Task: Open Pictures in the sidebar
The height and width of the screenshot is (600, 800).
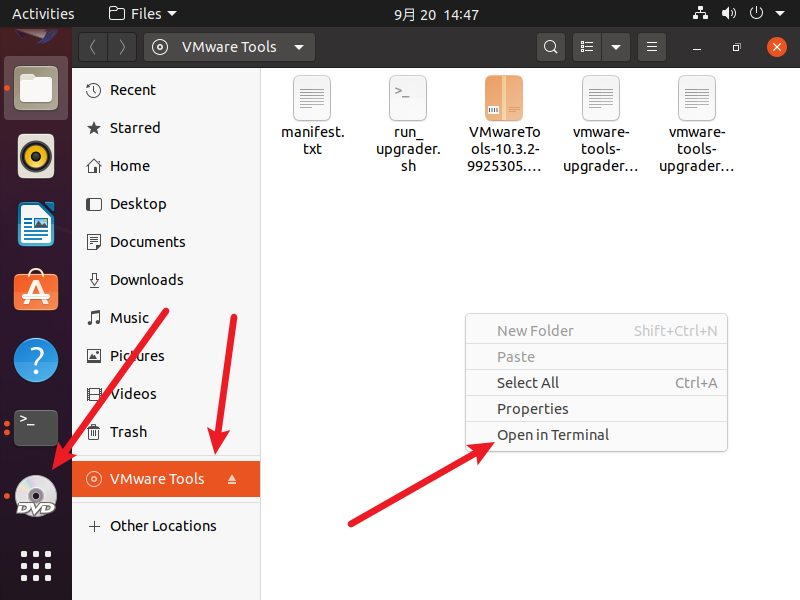Action: pos(166,356)
